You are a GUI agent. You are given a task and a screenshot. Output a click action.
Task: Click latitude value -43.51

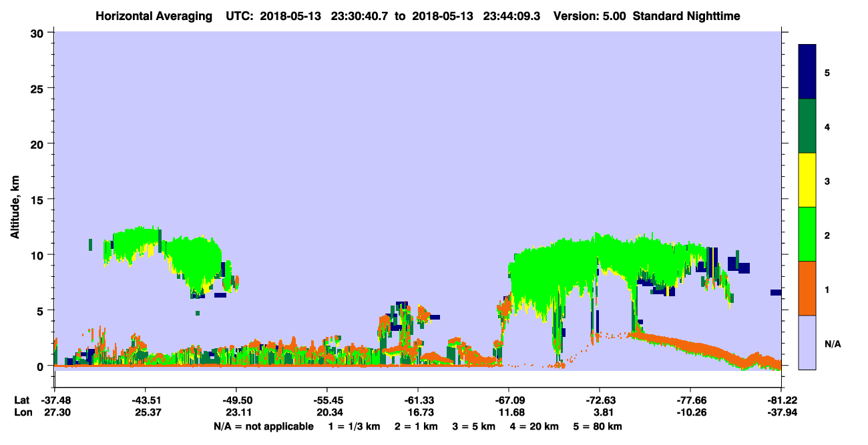[x=145, y=400]
